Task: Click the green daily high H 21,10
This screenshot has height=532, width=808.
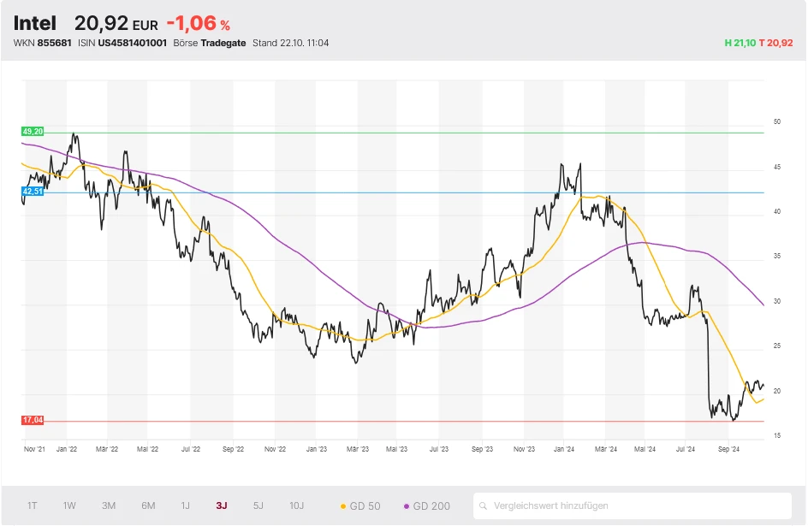Action: 740,43
